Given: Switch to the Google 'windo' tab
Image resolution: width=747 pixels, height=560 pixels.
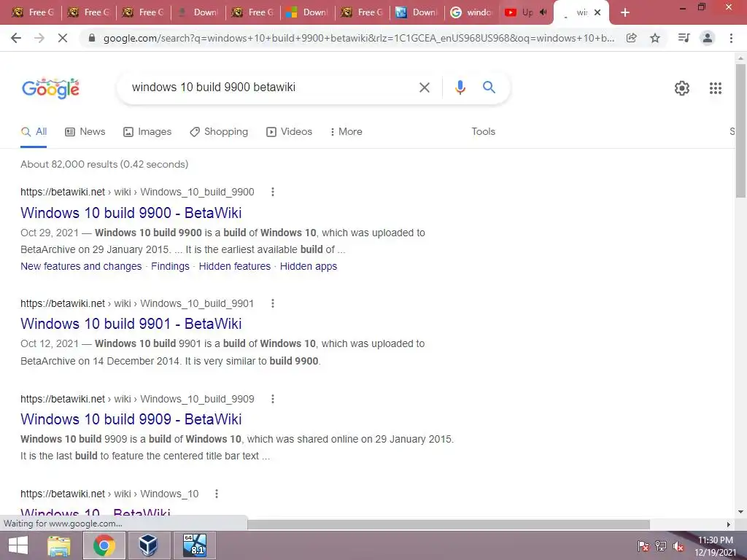Looking at the screenshot, I should [x=471, y=12].
